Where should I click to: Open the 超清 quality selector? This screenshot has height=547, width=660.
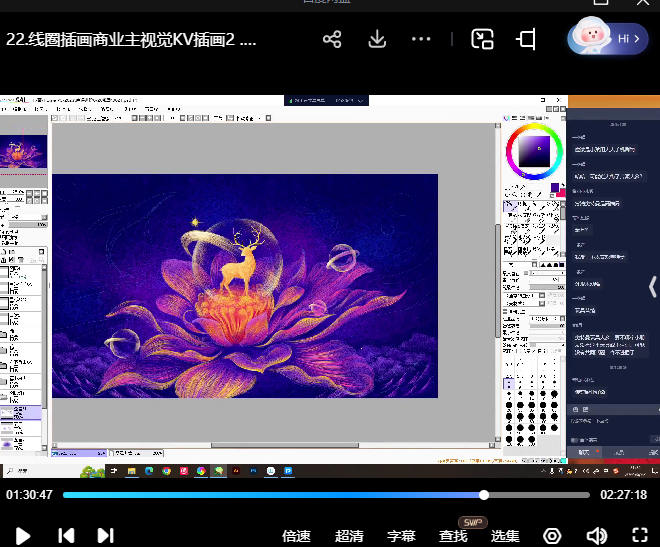349,536
